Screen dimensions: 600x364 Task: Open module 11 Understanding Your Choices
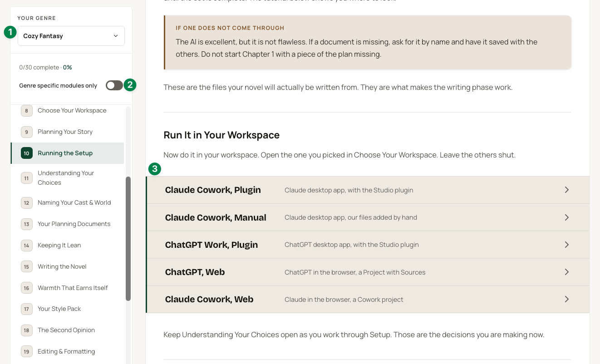67,178
